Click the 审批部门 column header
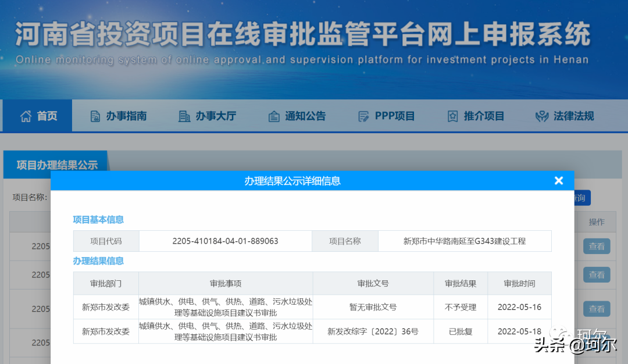The width and height of the screenshot is (628, 364). pos(106,284)
